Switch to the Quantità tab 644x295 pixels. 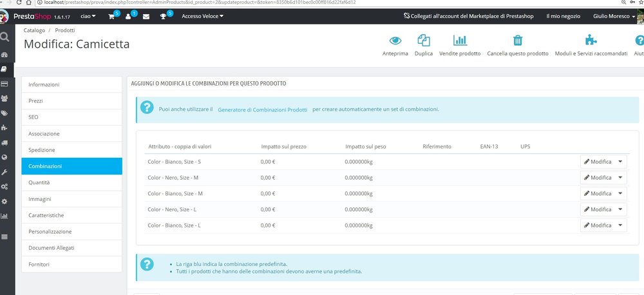coord(72,182)
